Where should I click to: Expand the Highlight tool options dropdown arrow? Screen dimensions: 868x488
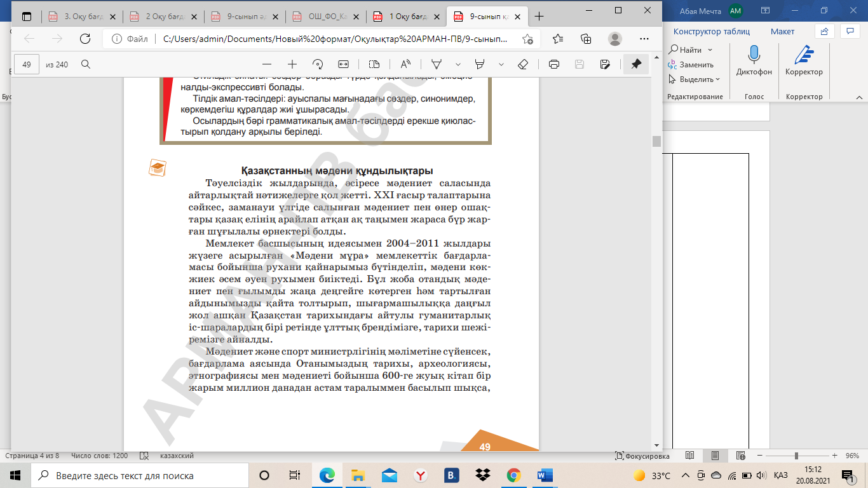[501, 64]
